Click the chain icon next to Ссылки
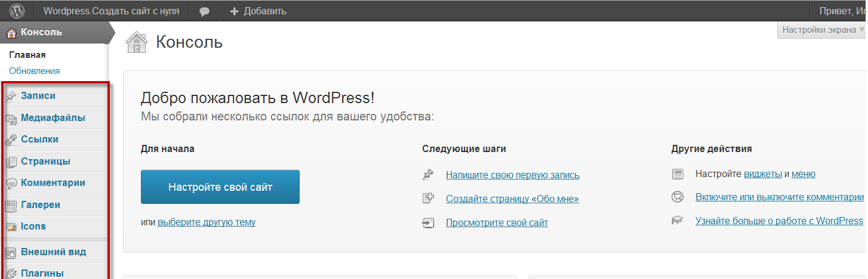Screen dimensions: 868x279 [11, 139]
